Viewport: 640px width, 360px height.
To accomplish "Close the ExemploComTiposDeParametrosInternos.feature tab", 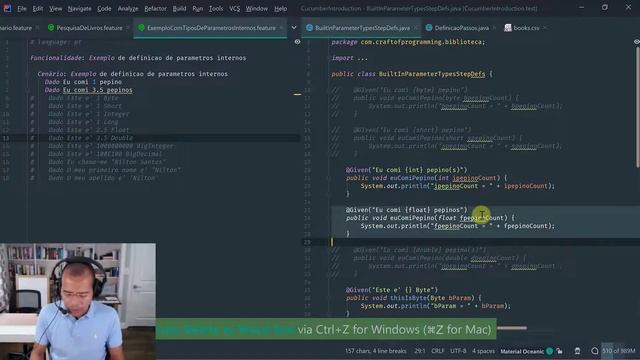I will pyautogui.click(x=281, y=28).
